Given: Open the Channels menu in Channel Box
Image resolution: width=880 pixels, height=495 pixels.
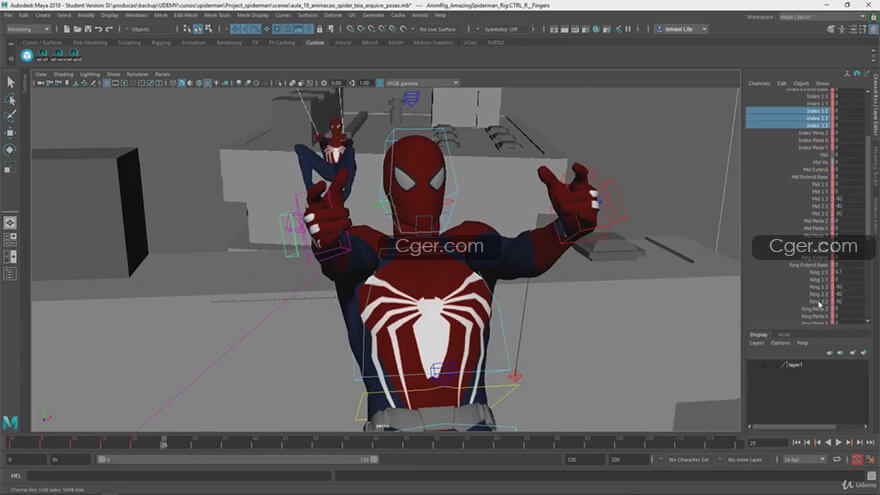Looking at the screenshot, I should 759,84.
